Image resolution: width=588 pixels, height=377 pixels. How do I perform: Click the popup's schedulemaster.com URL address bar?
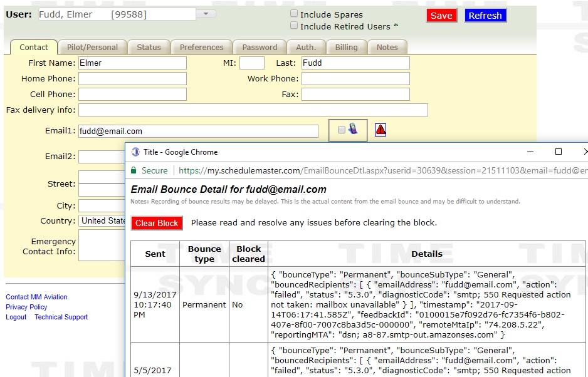382,170
